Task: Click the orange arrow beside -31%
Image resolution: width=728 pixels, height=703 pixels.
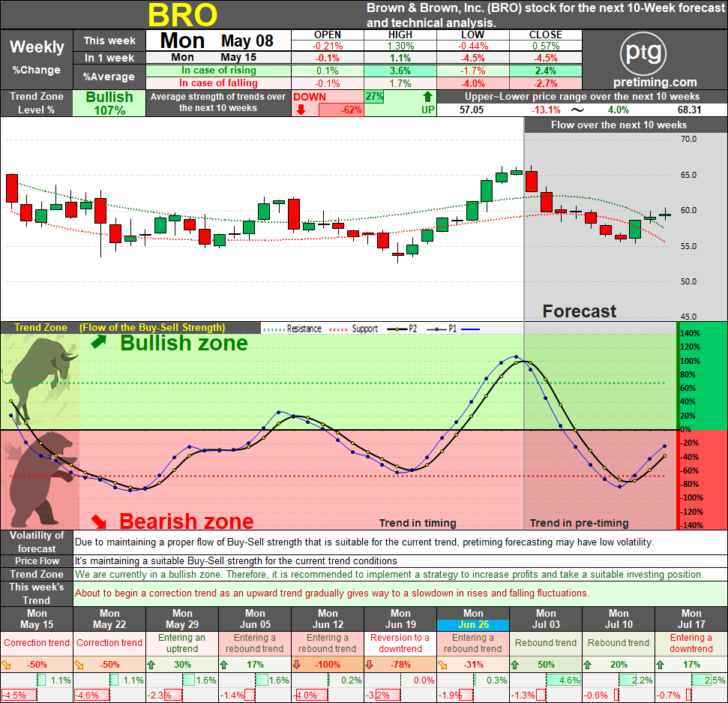Action: tap(443, 665)
